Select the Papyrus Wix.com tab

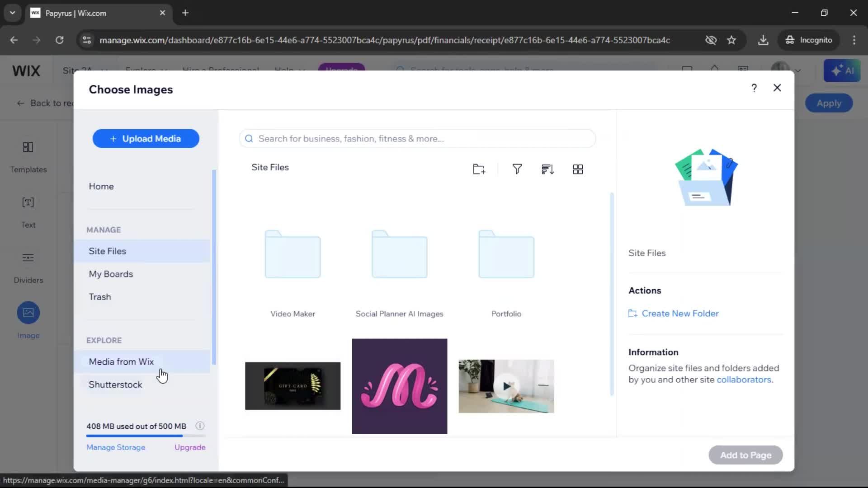pyautogui.click(x=98, y=13)
